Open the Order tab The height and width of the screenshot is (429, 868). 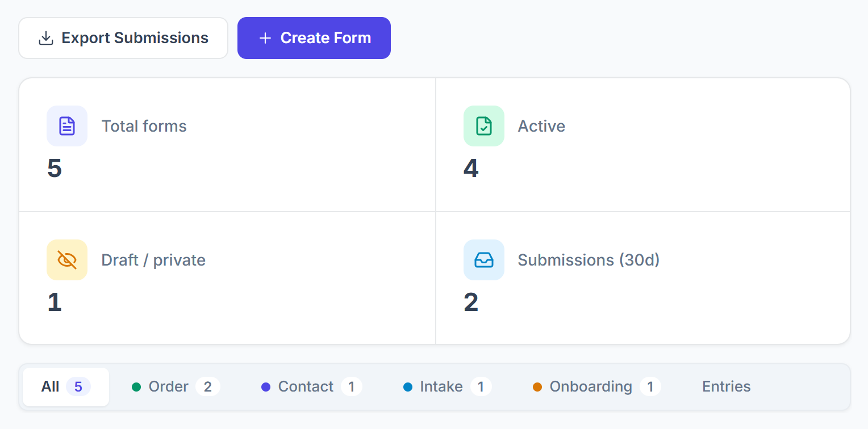tap(176, 387)
